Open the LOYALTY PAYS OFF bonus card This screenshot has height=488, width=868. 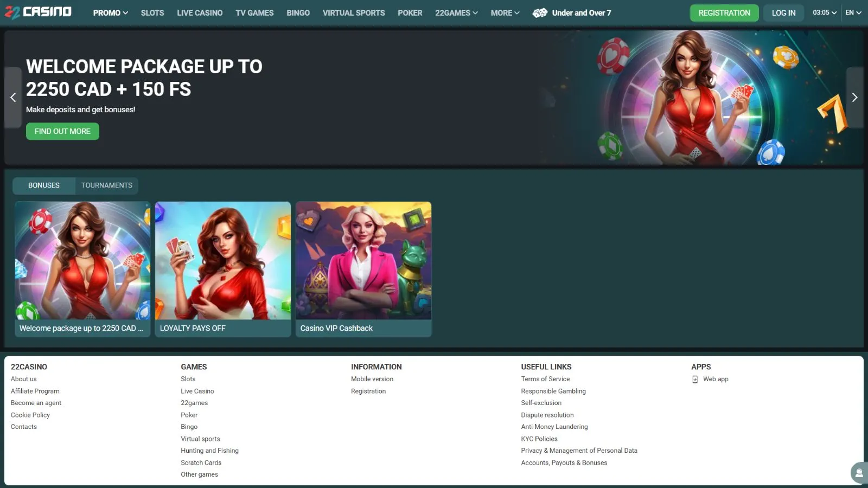[223, 269]
